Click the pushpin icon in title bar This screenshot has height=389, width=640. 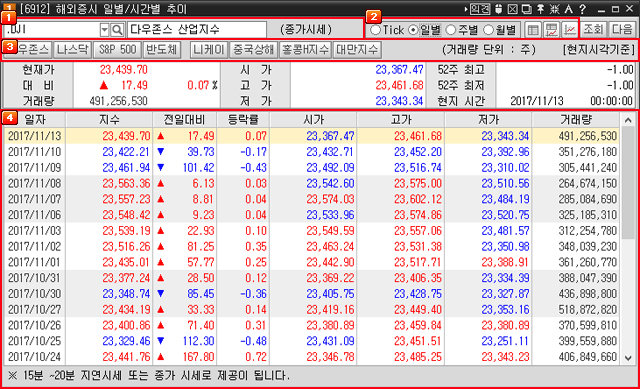[540, 9]
